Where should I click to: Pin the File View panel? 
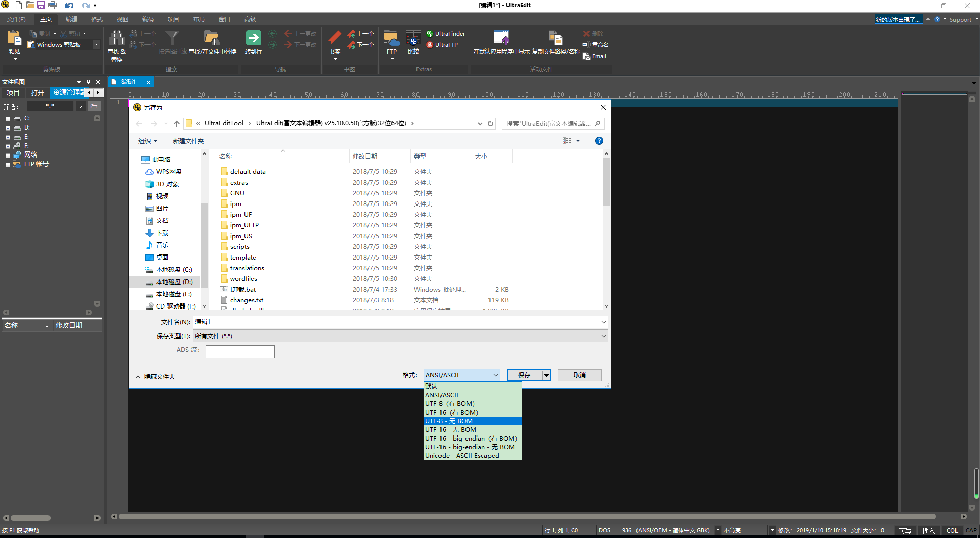click(x=88, y=82)
